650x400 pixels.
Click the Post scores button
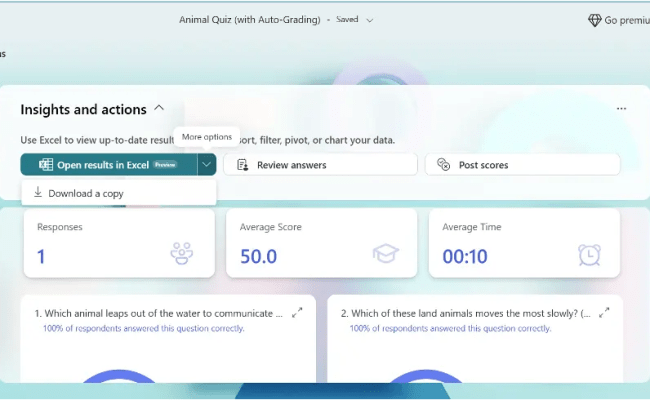tap(522, 165)
